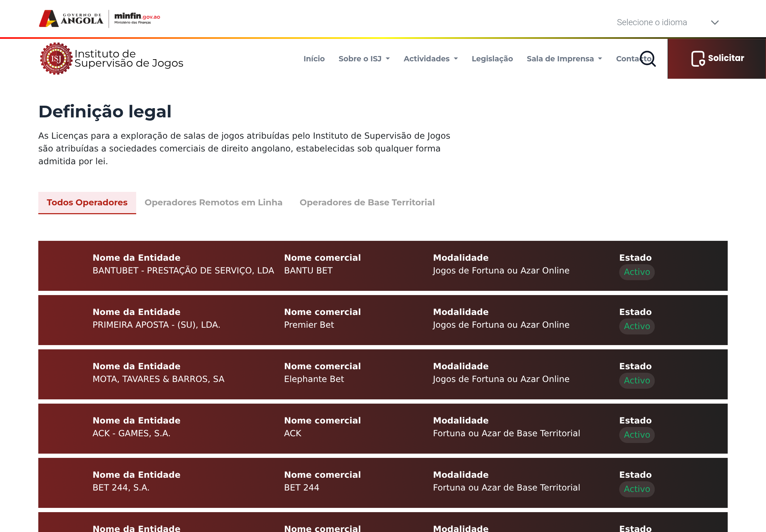This screenshot has height=532, width=766.
Task: Switch to Operadores Remotos em Linha tab
Action: click(213, 203)
